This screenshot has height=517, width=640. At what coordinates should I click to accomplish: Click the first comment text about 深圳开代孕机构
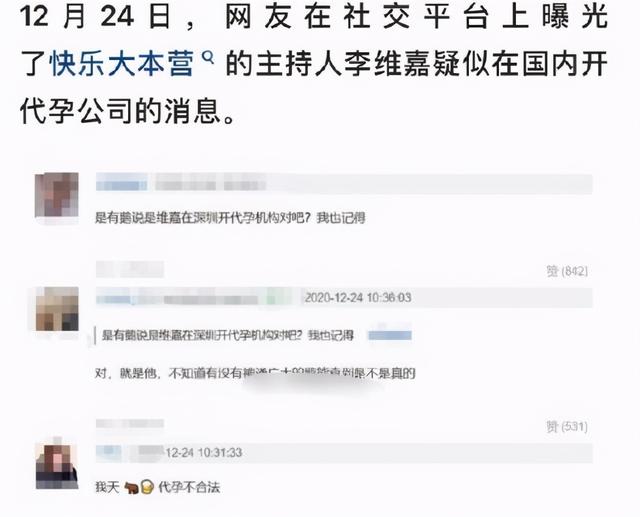point(230,218)
